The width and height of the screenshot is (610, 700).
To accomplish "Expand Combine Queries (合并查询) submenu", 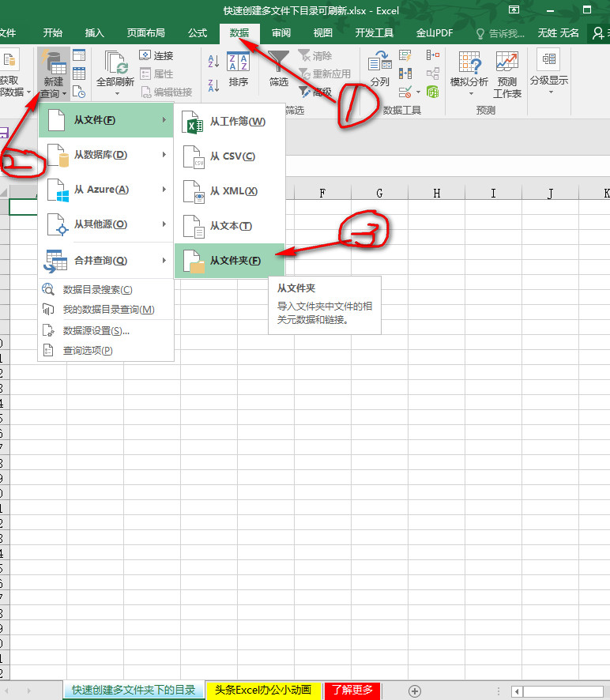I will click(106, 260).
